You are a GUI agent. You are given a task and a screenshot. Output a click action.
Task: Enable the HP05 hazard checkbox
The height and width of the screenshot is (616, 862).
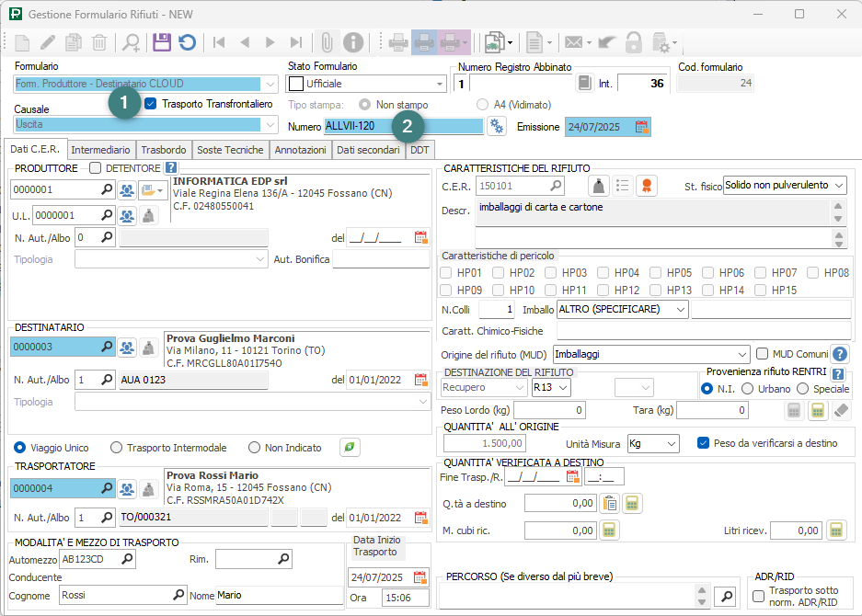pos(656,273)
